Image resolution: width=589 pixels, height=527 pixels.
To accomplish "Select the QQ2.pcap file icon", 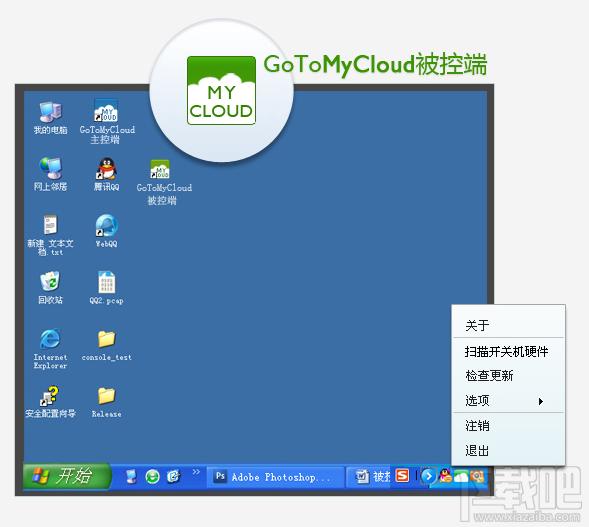I will tap(107, 288).
